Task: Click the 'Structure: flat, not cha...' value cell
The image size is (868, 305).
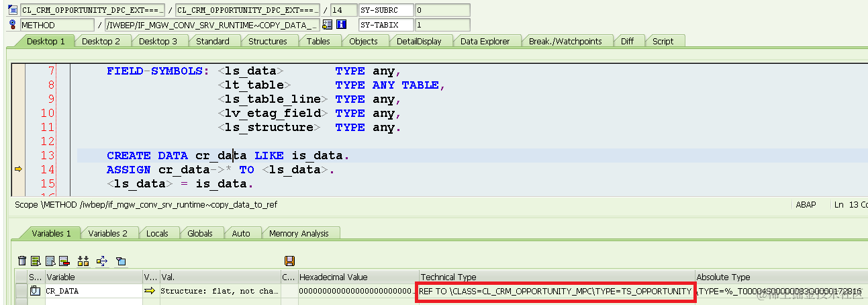Action: click(219, 291)
